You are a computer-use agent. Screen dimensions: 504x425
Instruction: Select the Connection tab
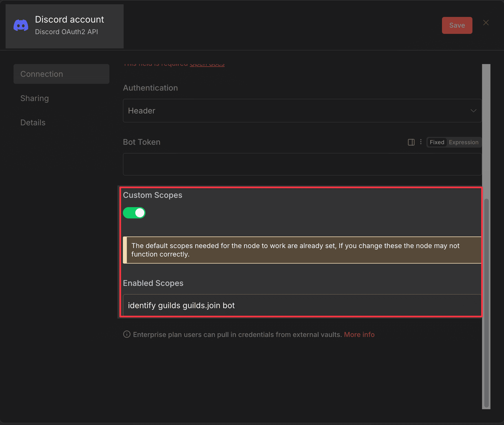(x=41, y=74)
